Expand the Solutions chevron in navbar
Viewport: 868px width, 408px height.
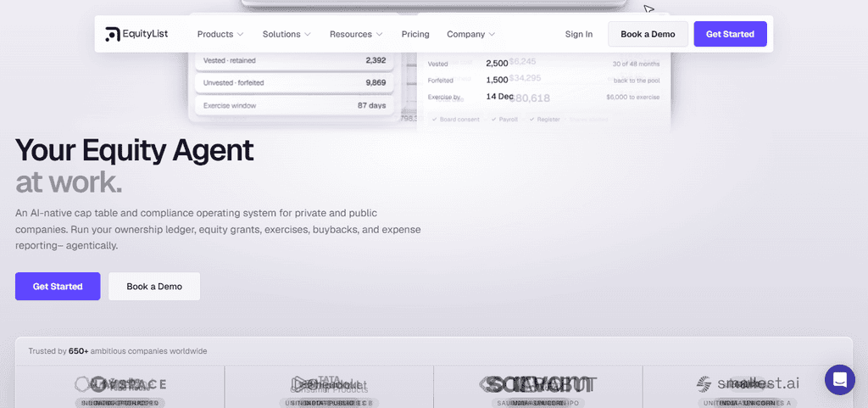coord(307,34)
